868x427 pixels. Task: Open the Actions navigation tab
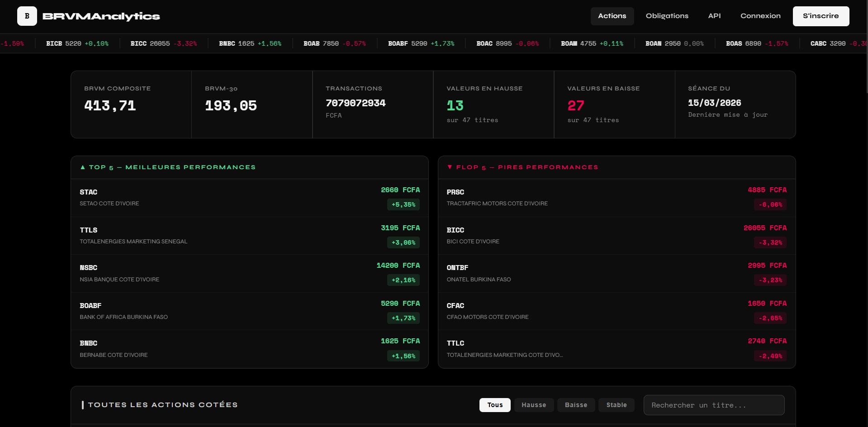click(x=612, y=16)
